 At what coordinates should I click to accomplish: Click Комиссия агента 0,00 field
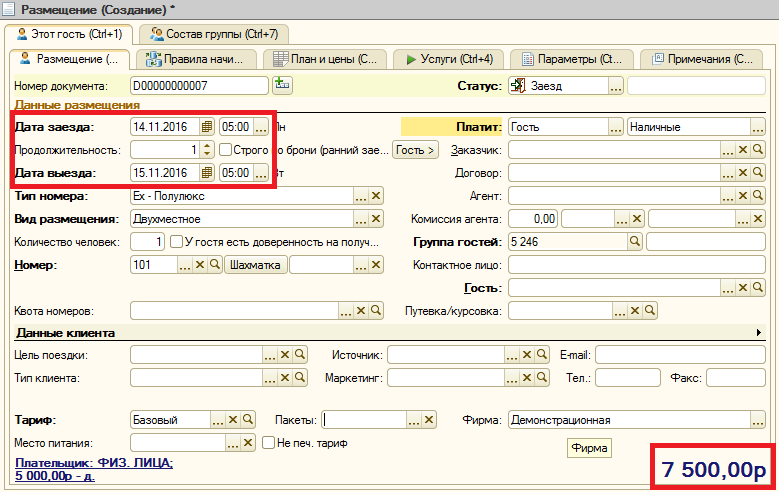click(x=533, y=219)
